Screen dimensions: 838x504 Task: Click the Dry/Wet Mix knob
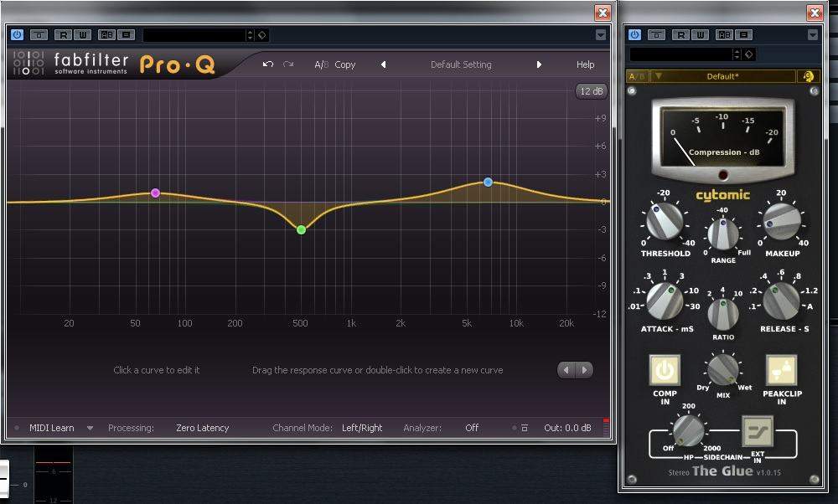[x=723, y=369]
